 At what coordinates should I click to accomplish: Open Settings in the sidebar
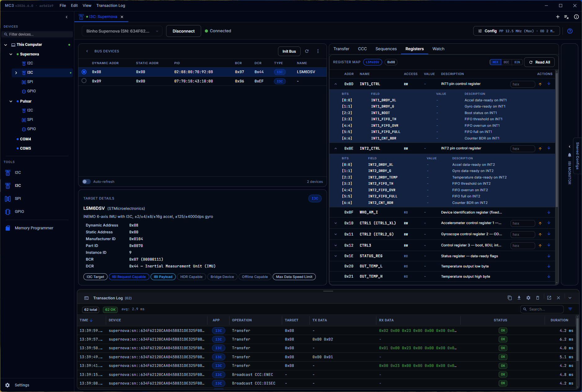(x=22, y=385)
